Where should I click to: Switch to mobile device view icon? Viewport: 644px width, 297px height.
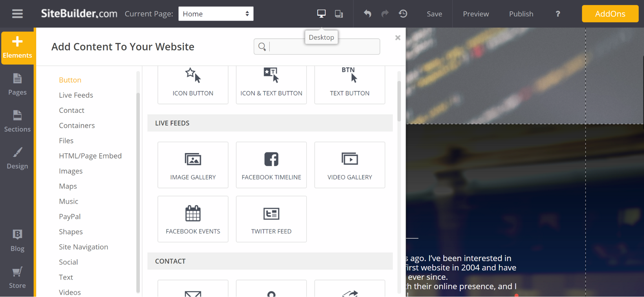click(339, 14)
